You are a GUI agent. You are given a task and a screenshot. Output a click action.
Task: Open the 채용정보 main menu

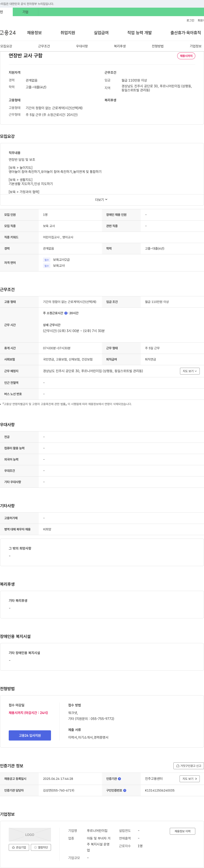click(34, 33)
